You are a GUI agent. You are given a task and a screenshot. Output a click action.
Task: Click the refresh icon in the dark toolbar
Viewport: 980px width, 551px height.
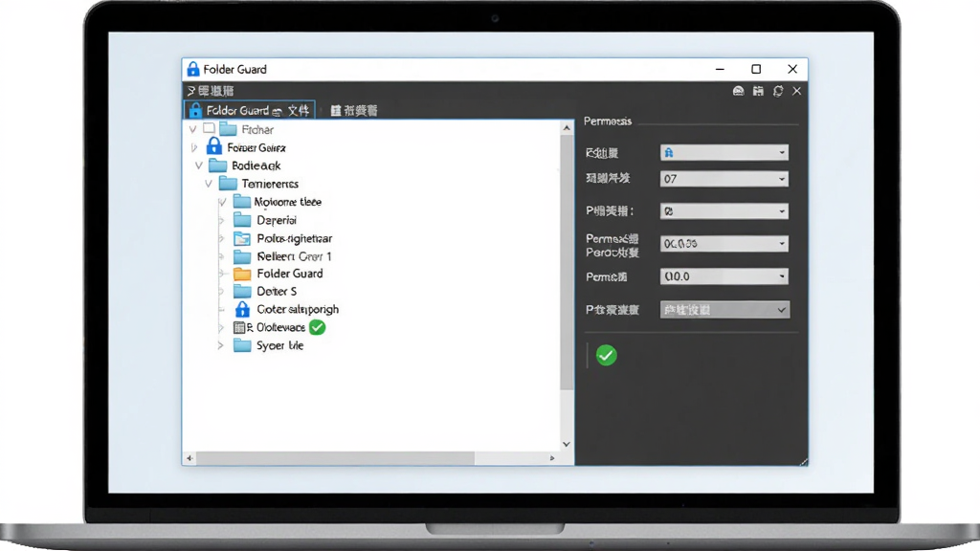pyautogui.click(x=778, y=91)
